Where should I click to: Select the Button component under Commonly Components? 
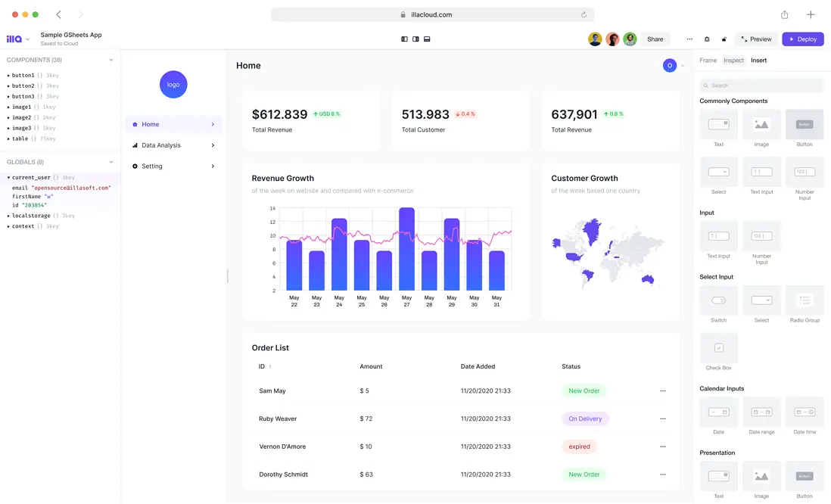tap(805, 126)
